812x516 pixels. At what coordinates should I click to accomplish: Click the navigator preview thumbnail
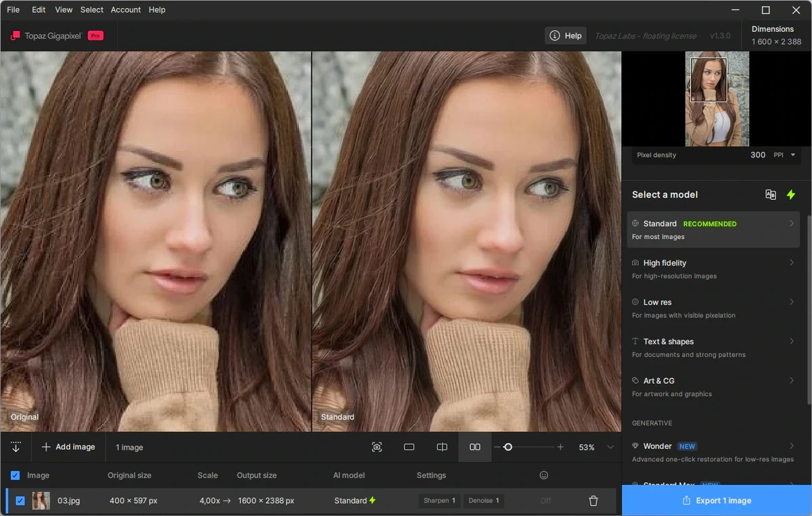click(717, 99)
